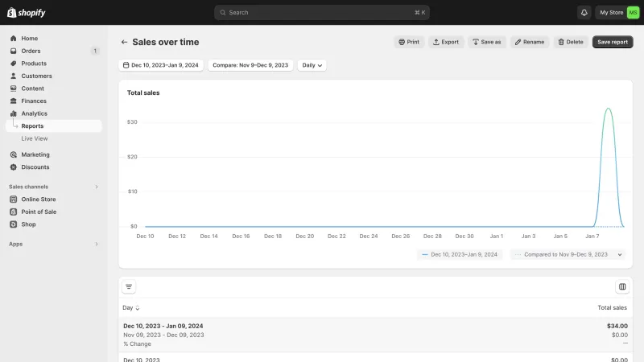The image size is (644, 362).
Task: Click the Save report button
Action: 613,42
